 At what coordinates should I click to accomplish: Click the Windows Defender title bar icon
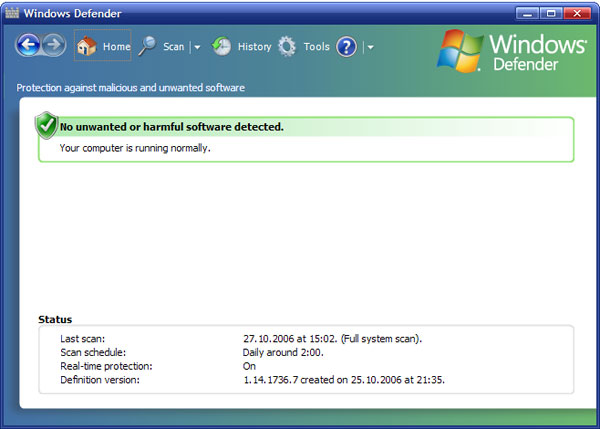click(12, 13)
